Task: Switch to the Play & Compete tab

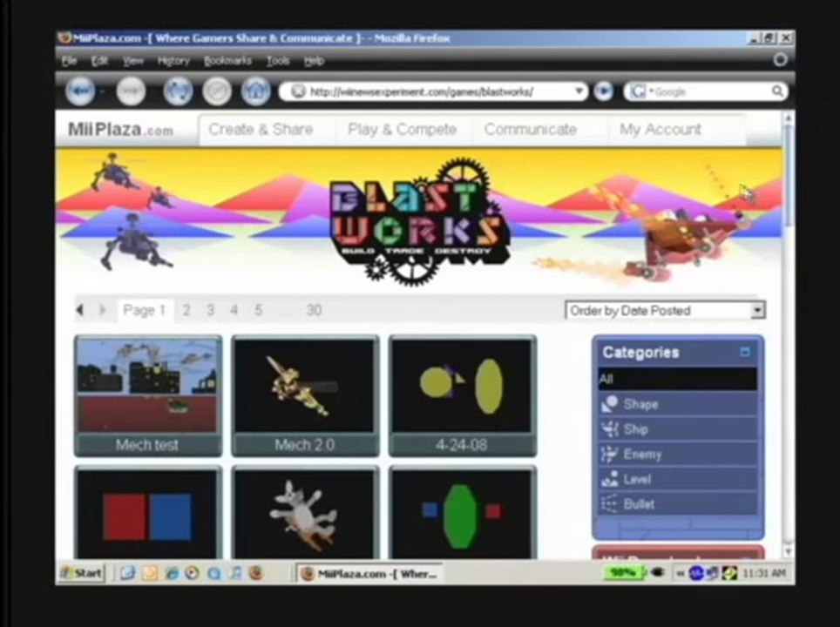Action: tap(403, 130)
